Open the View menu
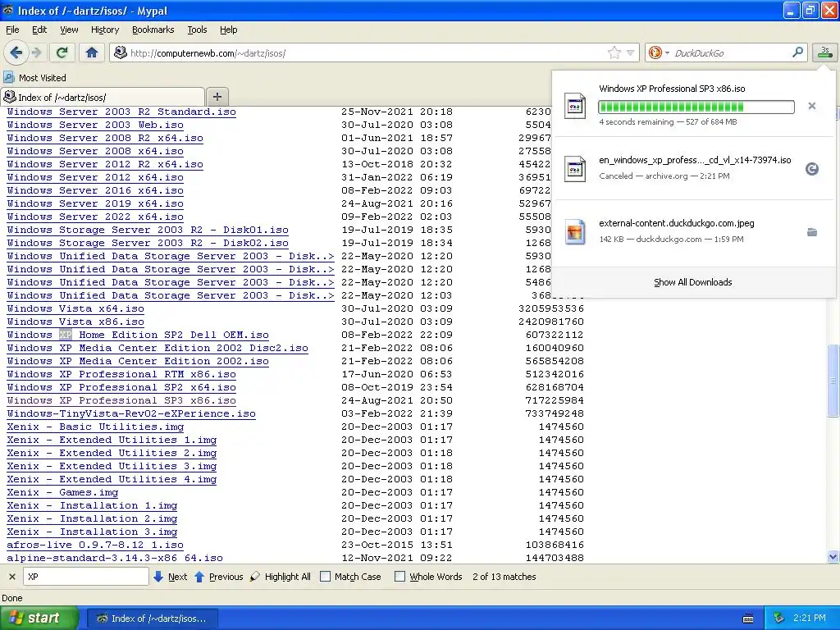Viewport: 840px width, 630px height. click(69, 30)
